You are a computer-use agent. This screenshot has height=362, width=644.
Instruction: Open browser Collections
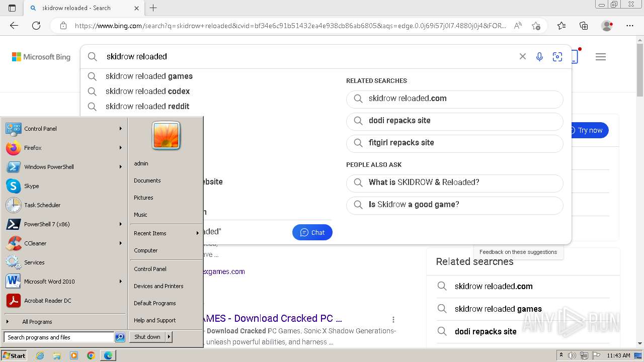click(584, 26)
